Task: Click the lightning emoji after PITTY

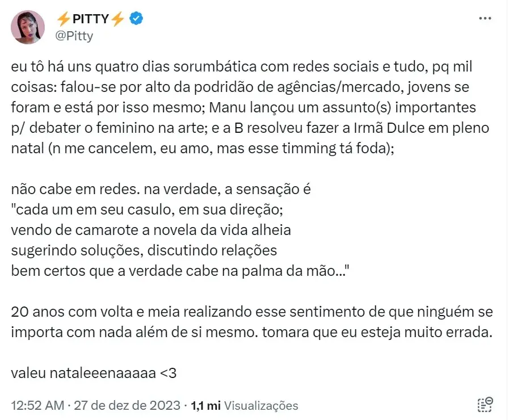Action: coord(117,18)
